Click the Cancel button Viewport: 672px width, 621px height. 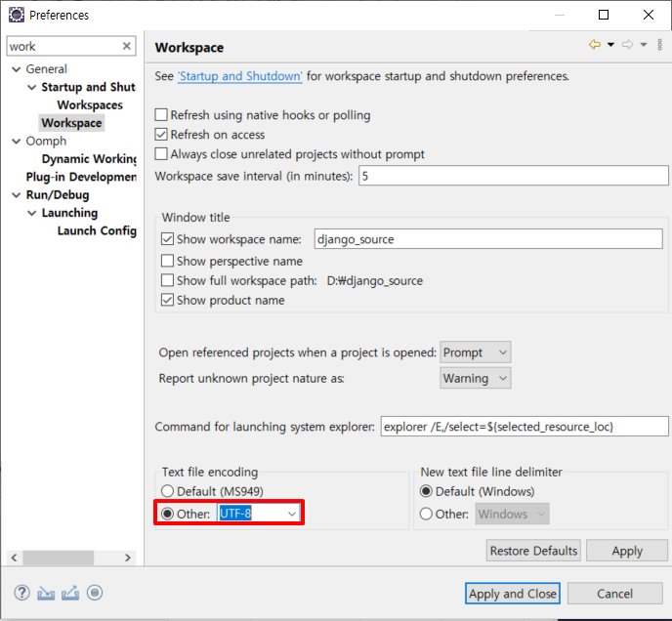click(615, 594)
